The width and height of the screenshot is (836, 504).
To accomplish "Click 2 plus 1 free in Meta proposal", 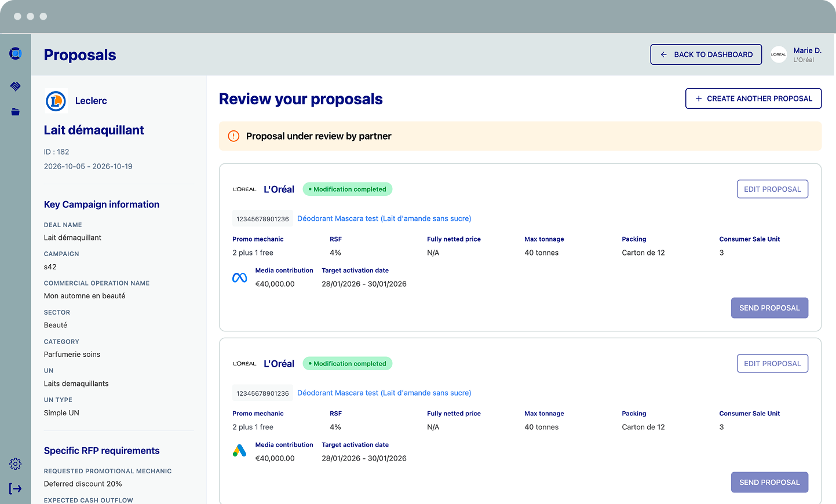I will (x=253, y=253).
